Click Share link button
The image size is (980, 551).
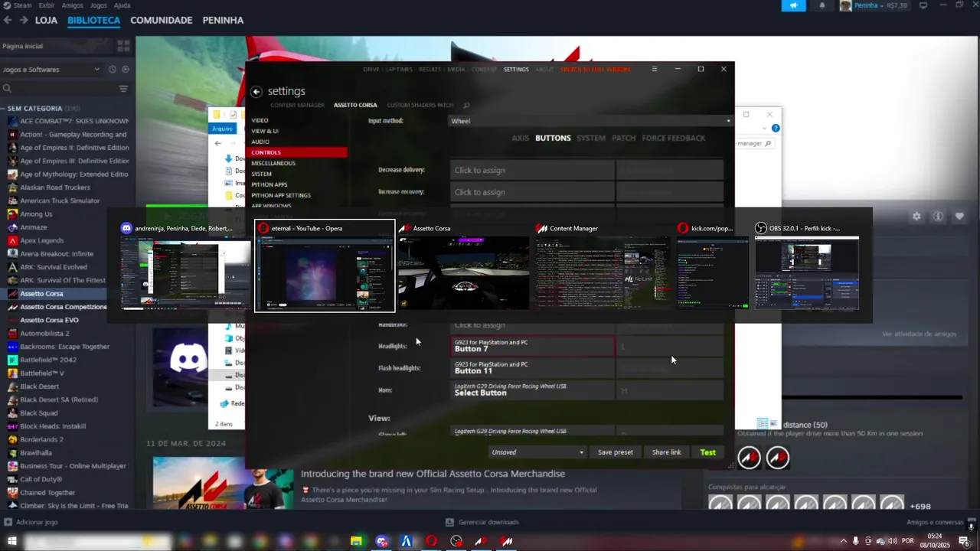pyautogui.click(x=666, y=452)
